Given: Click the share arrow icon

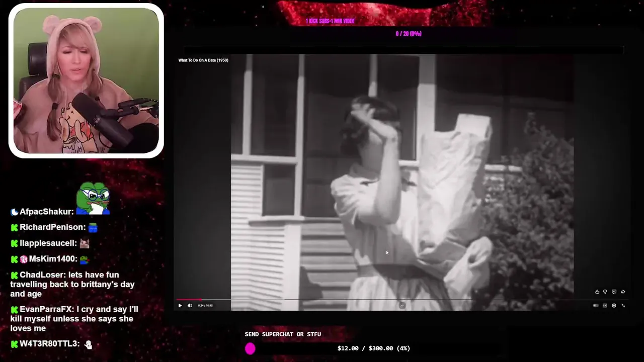Looking at the screenshot, I should 623,292.
